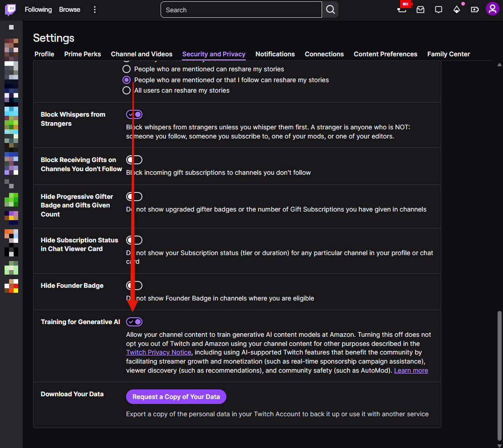The width and height of the screenshot is (503, 448).
Task: Click the scrollbar up arrow
Action: tap(499, 64)
